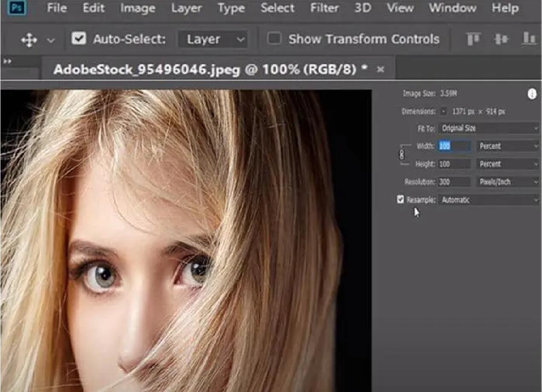Uncheck the Auto-Select checkbox
The image size is (542, 392).
click(x=78, y=39)
